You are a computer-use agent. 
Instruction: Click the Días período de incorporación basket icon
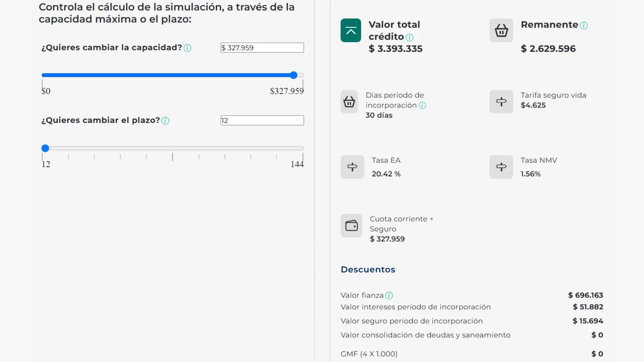(x=349, y=102)
